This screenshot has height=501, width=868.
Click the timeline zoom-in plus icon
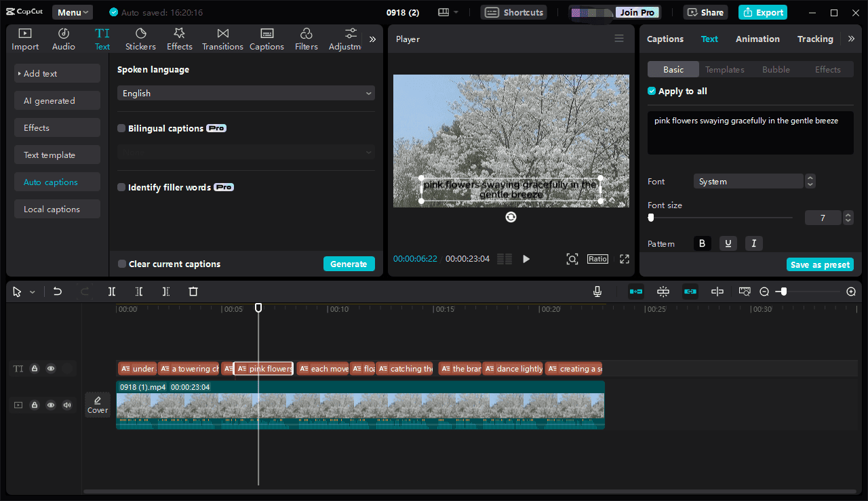pos(851,292)
